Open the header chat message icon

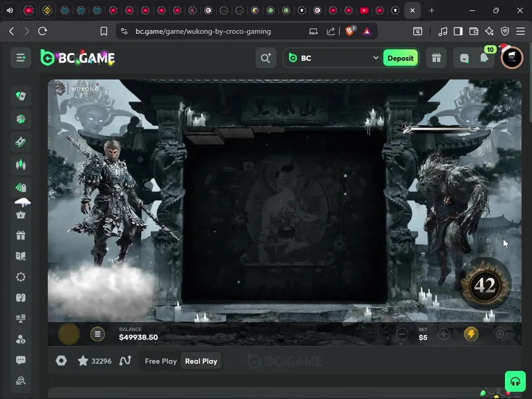click(x=464, y=58)
